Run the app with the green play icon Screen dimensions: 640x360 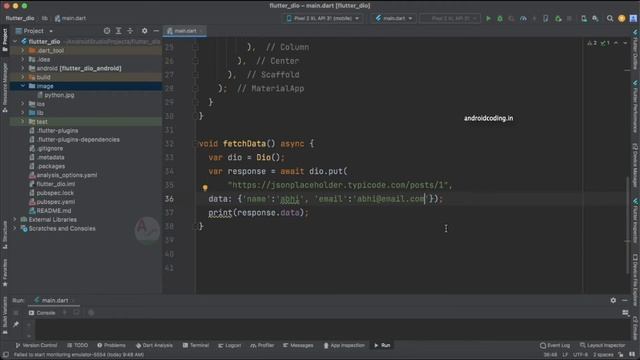coord(488,18)
